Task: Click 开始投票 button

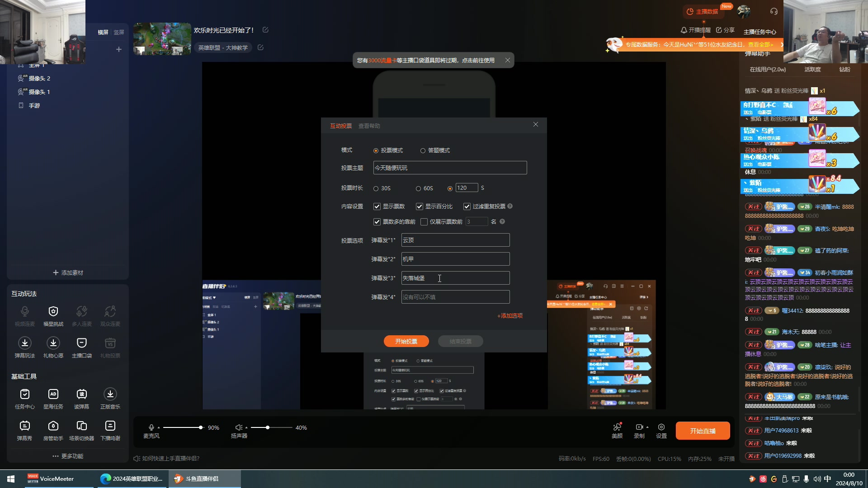Action: (406, 341)
